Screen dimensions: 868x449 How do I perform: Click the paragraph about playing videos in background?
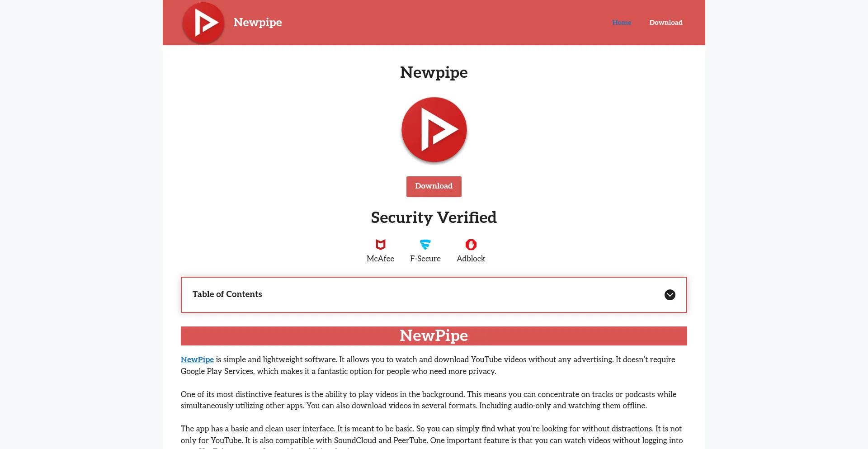tap(428, 400)
